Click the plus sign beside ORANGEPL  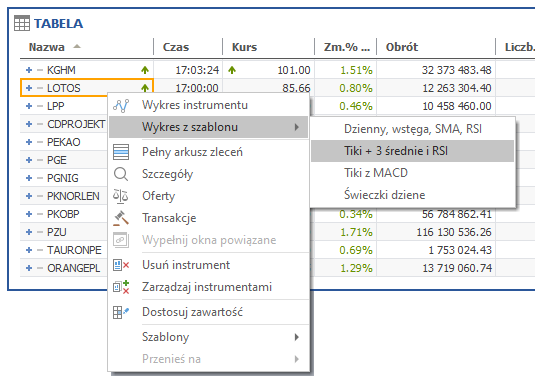tap(29, 268)
